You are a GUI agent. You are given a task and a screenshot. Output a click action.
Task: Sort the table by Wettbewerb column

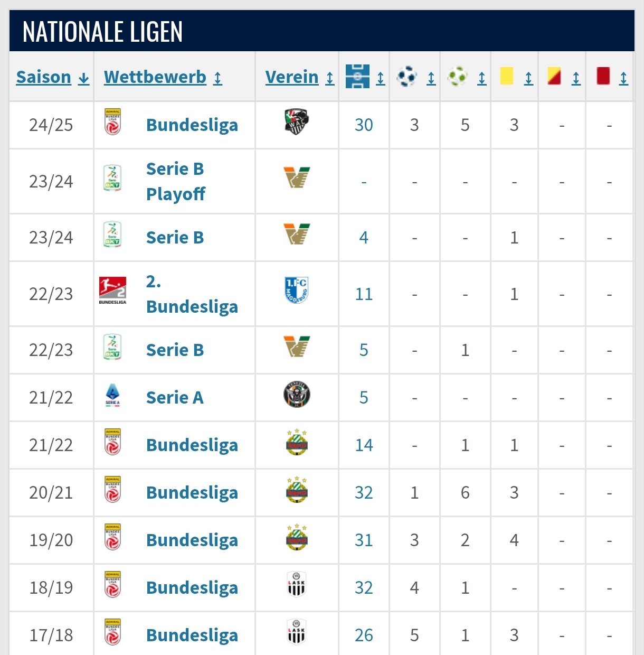[x=163, y=77]
